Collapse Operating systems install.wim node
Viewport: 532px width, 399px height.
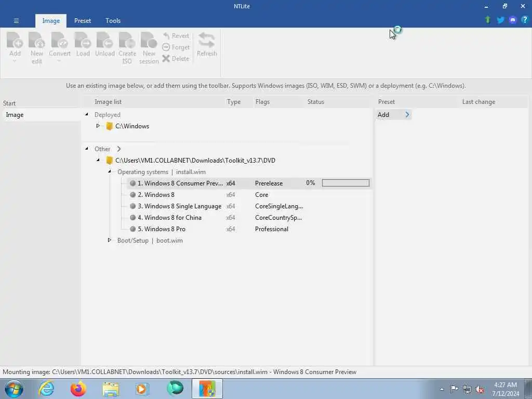coord(110,171)
